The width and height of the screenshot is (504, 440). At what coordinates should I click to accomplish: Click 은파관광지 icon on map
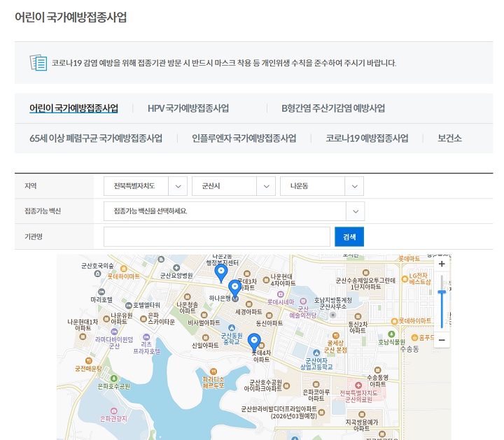point(114,411)
